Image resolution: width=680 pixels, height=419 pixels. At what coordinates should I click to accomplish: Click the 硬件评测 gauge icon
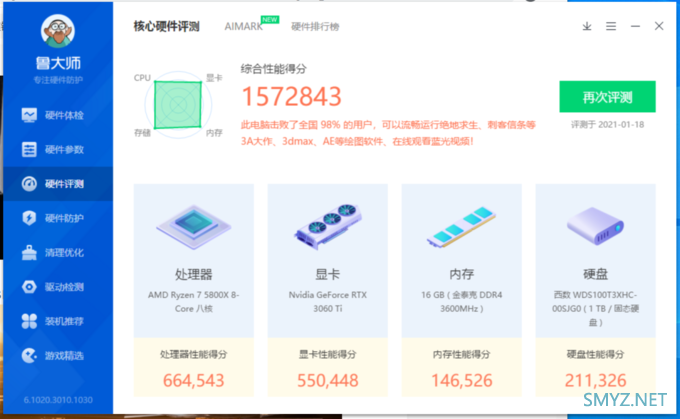(x=29, y=184)
